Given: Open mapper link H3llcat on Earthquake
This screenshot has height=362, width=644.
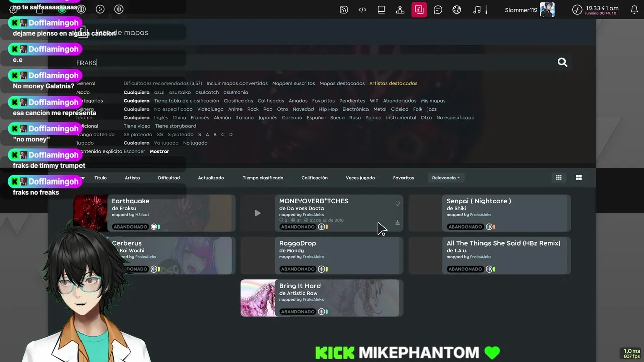Looking at the screenshot, I should [143, 215].
